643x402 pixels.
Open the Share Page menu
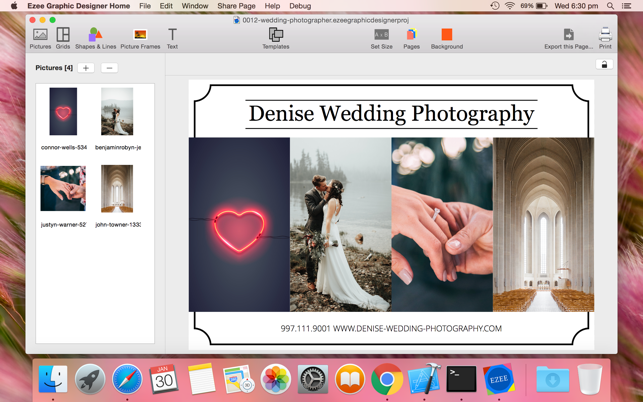click(236, 6)
